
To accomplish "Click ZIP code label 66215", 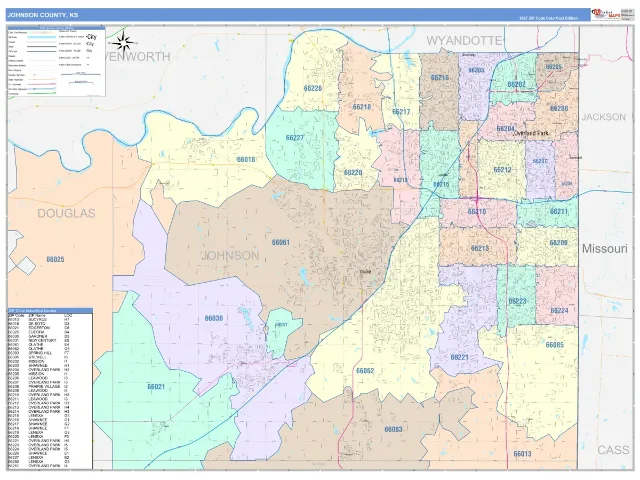I will click(441, 184).
